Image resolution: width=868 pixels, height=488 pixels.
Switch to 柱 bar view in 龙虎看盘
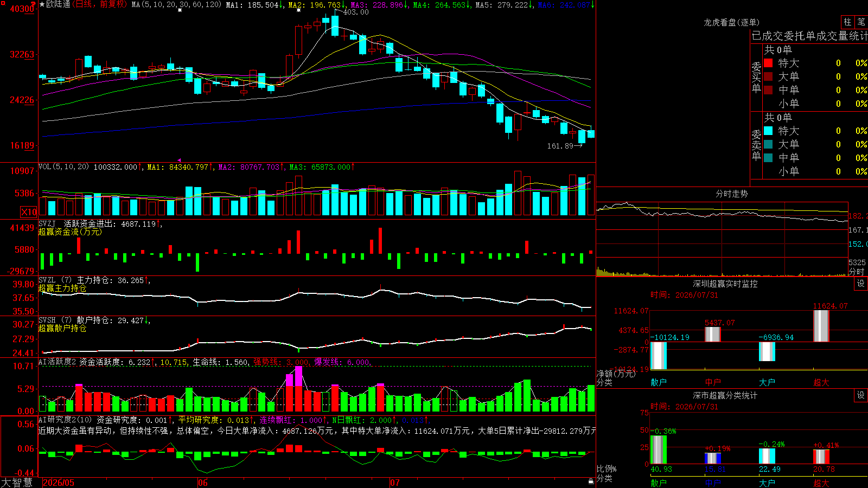pos(847,22)
